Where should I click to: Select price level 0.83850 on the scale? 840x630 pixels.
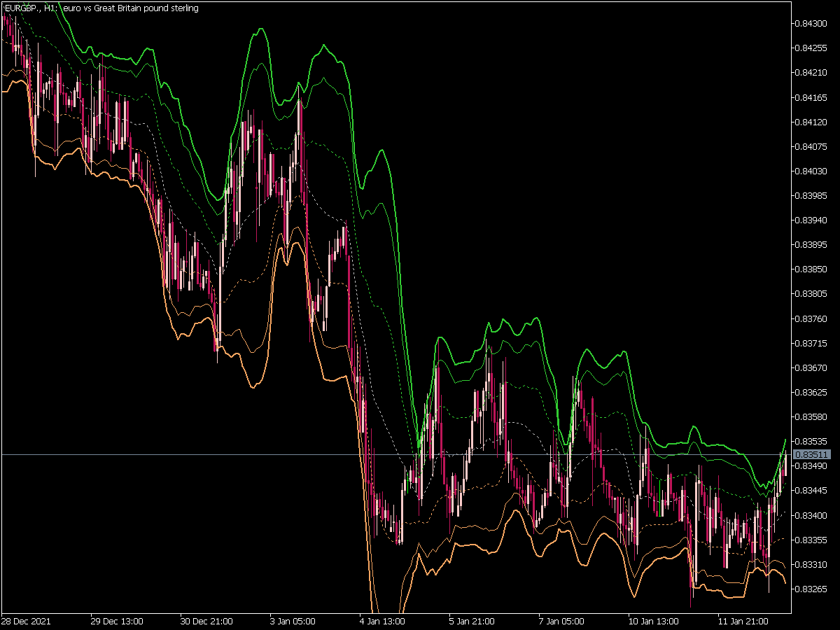coord(812,269)
